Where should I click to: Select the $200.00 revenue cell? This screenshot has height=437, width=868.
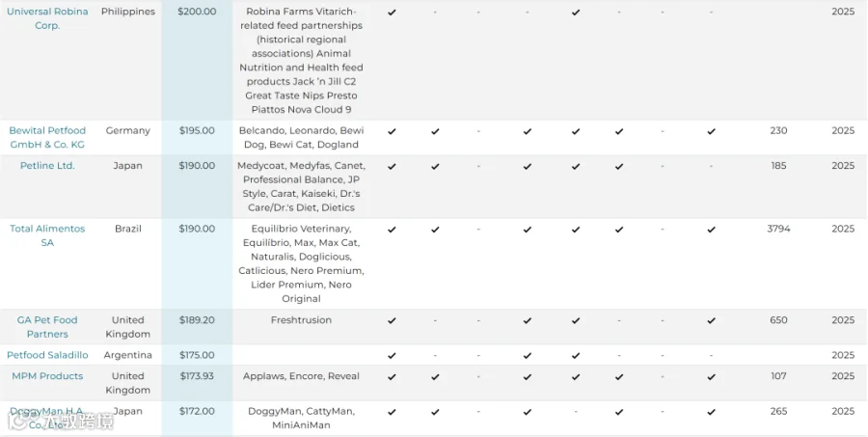pos(197,60)
